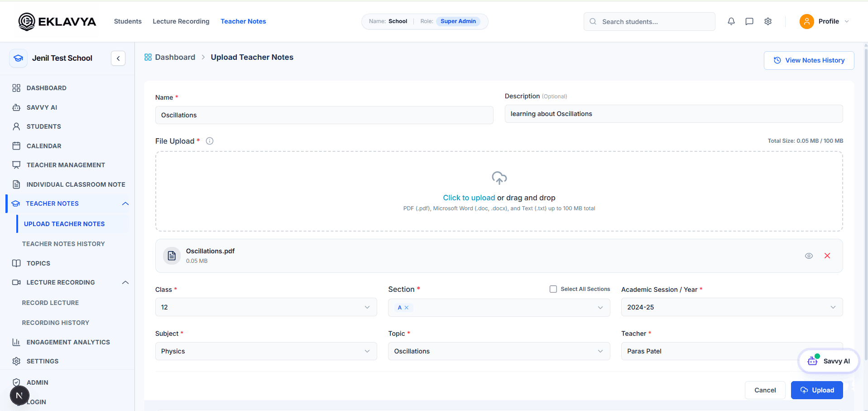The image size is (868, 411).
Task: Open the Subject dropdown showing Physics
Action: [x=266, y=351]
